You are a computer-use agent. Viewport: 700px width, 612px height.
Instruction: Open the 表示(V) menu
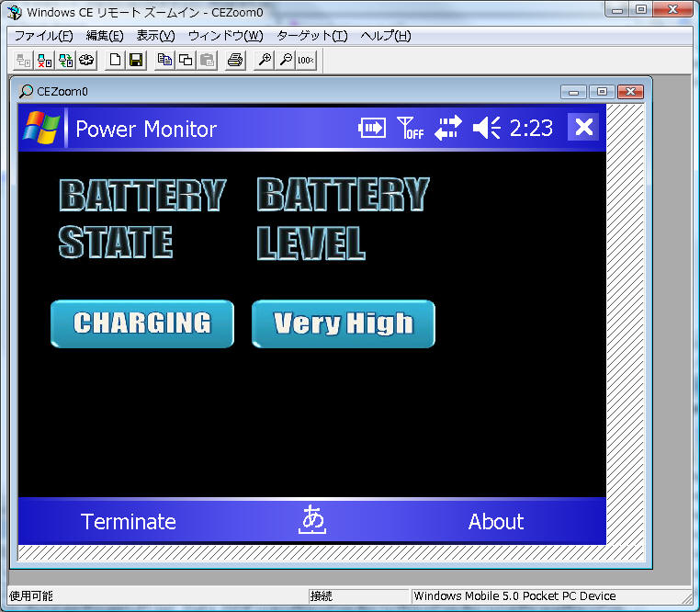point(156,36)
